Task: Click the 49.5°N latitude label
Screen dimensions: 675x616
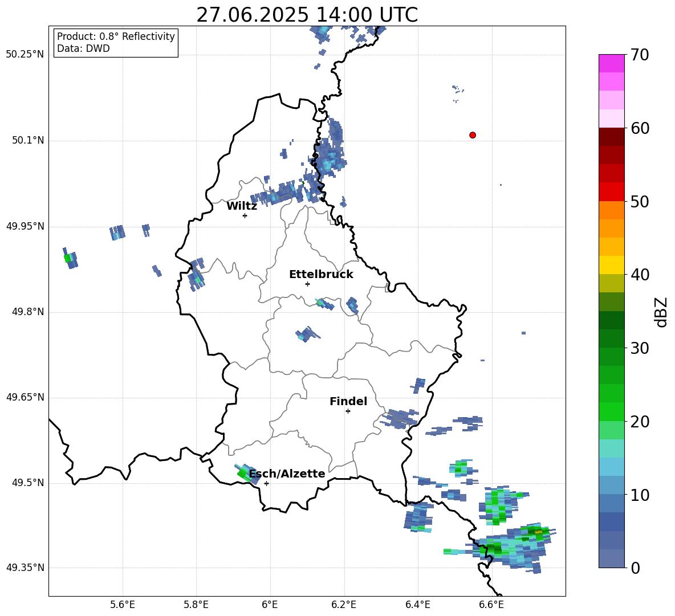Action: (29, 483)
